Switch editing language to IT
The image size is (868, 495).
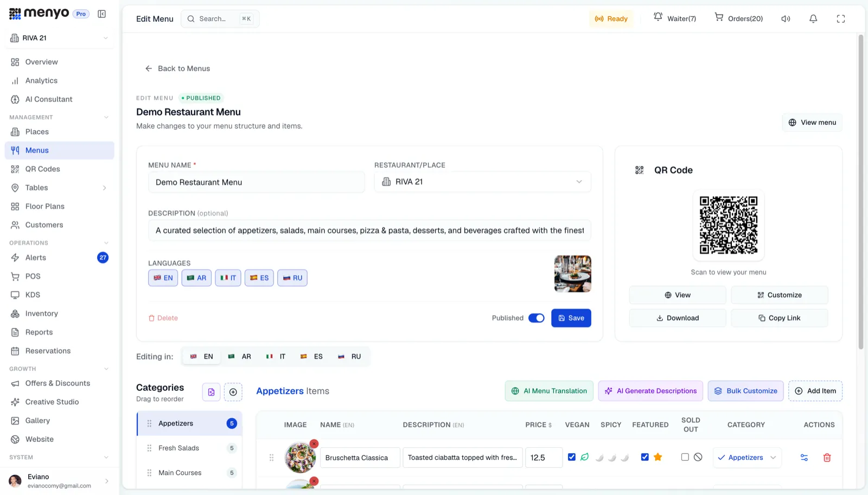[276, 357]
